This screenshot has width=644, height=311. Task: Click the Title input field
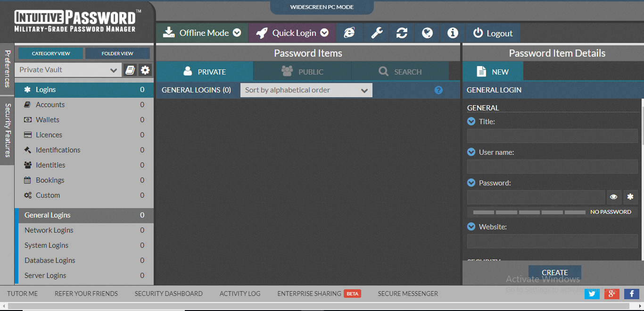(552, 136)
